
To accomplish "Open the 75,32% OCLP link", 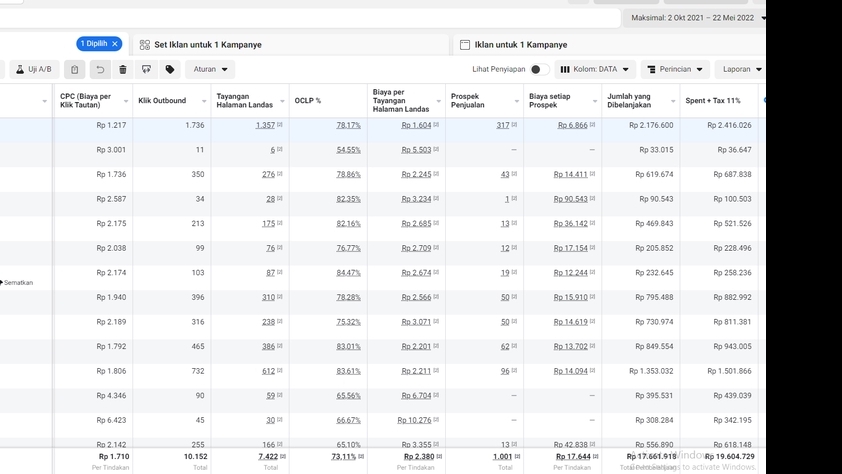I will (x=349, y=322).
